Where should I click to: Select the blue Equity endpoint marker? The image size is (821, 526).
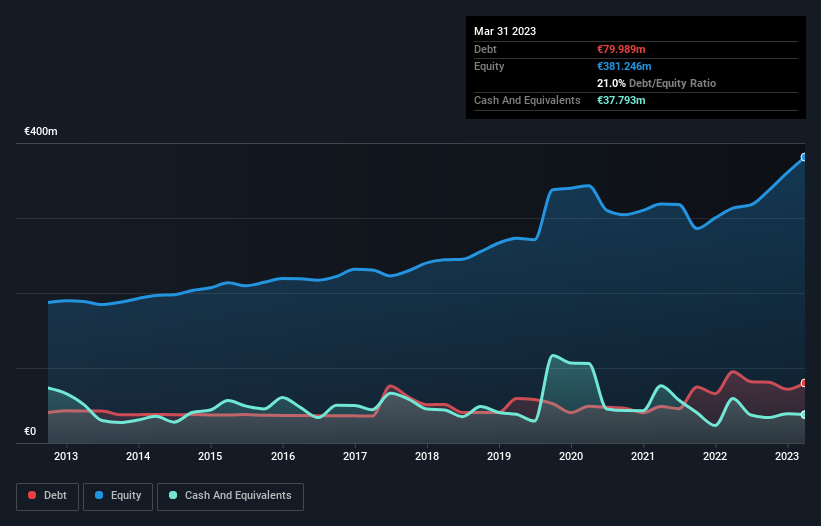click(804, 157)
